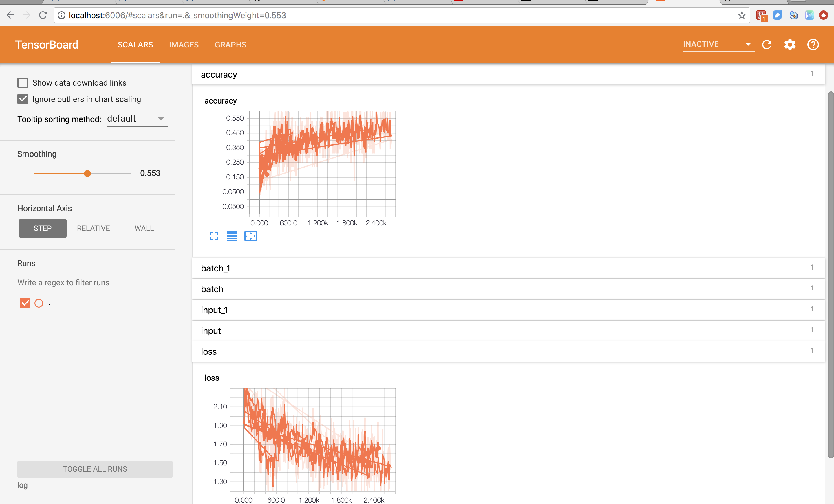The width and height of the screenshot is (834, 504).
Task: Enable Show data download links
Action: [x=23, y=83]
